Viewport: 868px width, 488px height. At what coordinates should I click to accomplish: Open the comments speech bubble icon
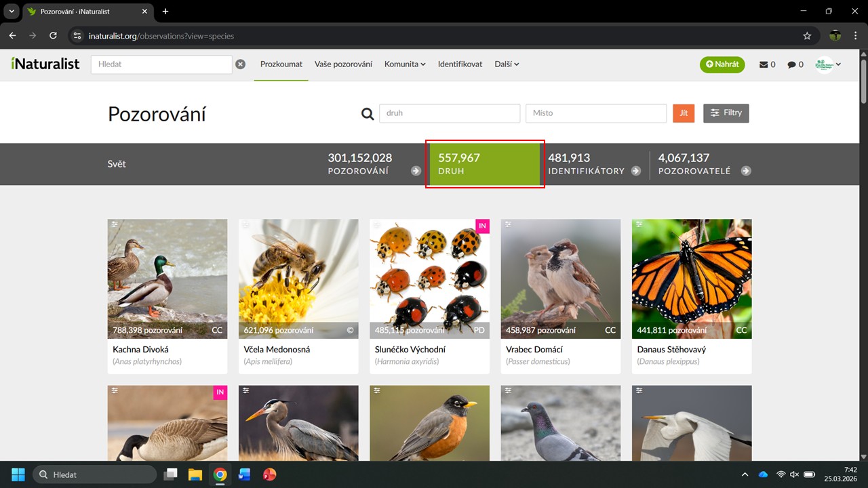coord(791,64)
